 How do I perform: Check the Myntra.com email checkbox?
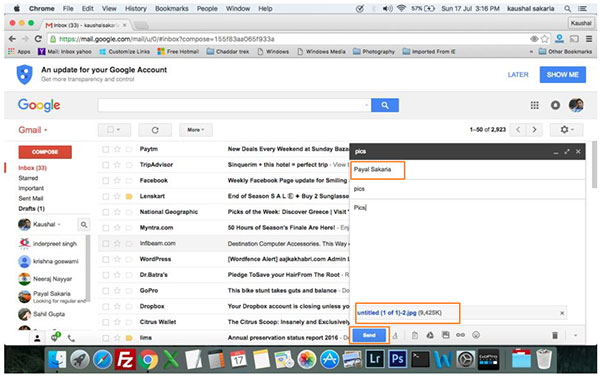[106, 228]
